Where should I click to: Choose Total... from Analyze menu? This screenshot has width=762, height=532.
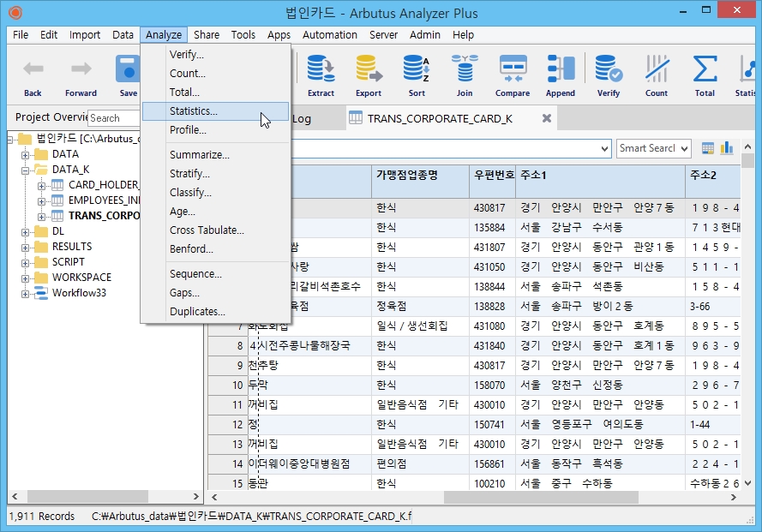[x=215, y=93]
